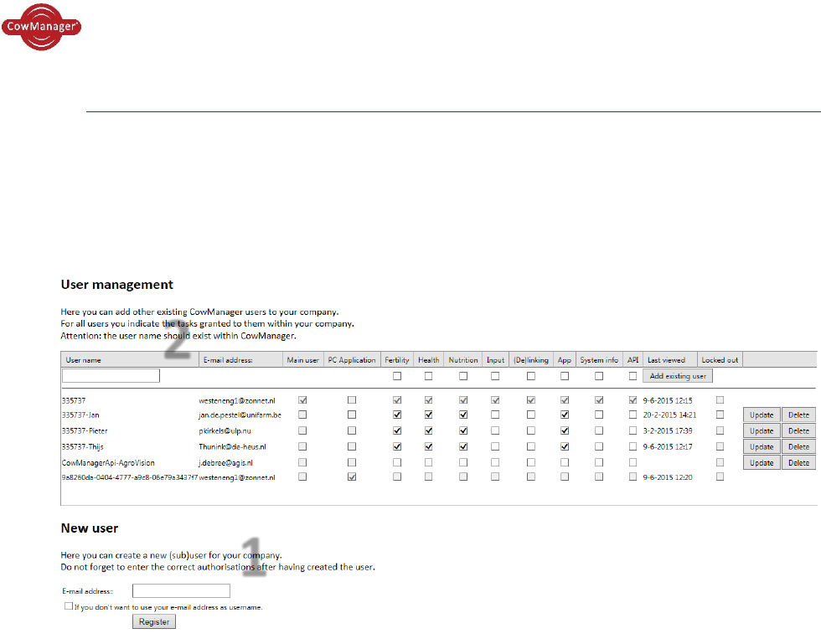Screen dimensions: 821x644
Task: Tick Health checkbox in add-user row
Action: tap(428, 376)
